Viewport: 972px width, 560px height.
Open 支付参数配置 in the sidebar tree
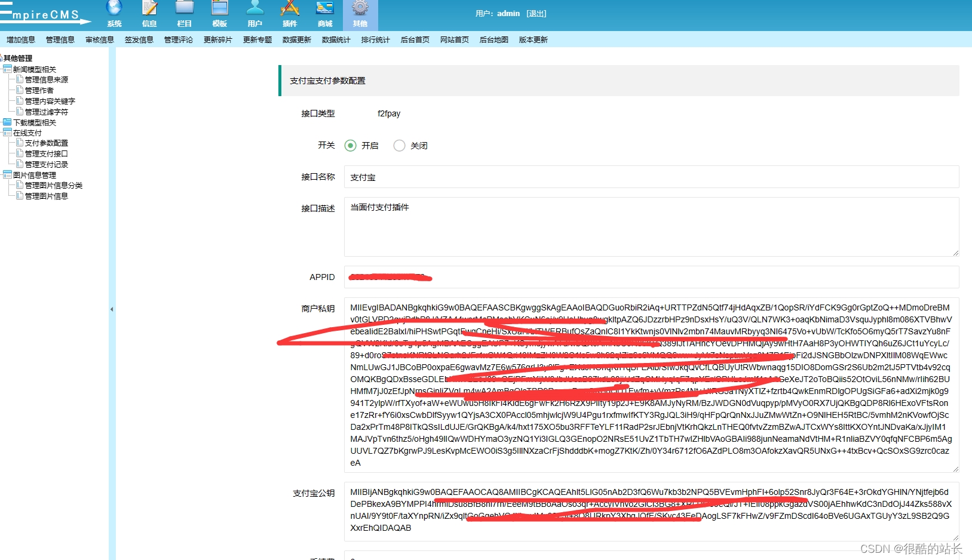coord(47,143)
